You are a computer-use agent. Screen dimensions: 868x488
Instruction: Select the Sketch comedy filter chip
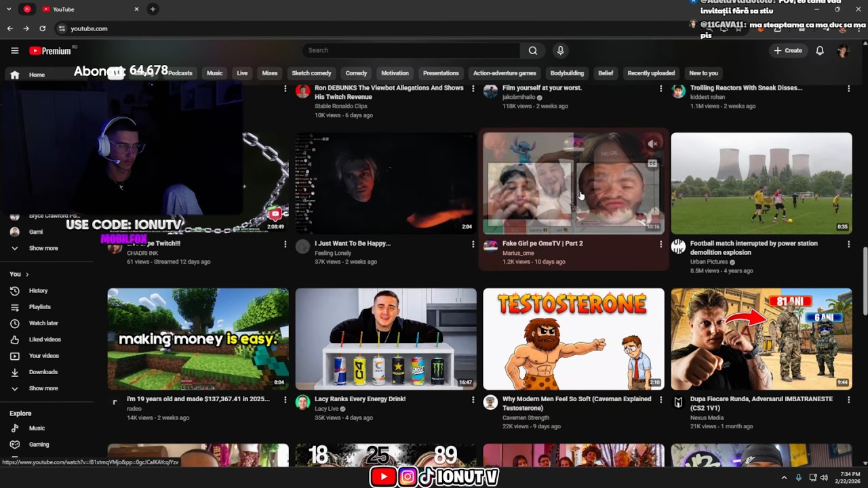pos(311,73)
